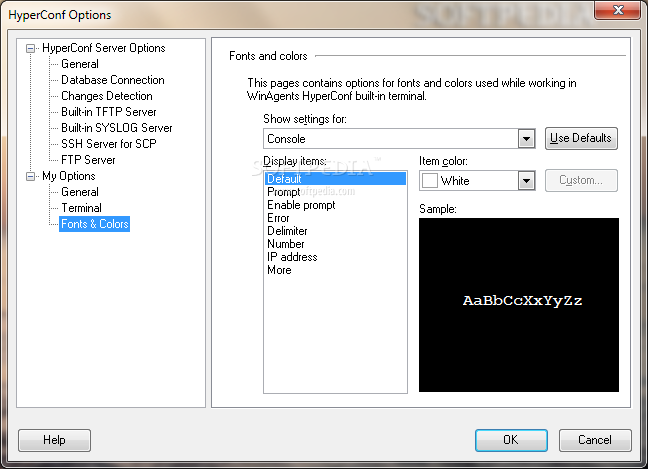The image size is (648, 469).
Task: Close the HyperConf Options dialog
Action: coord(617,10)
